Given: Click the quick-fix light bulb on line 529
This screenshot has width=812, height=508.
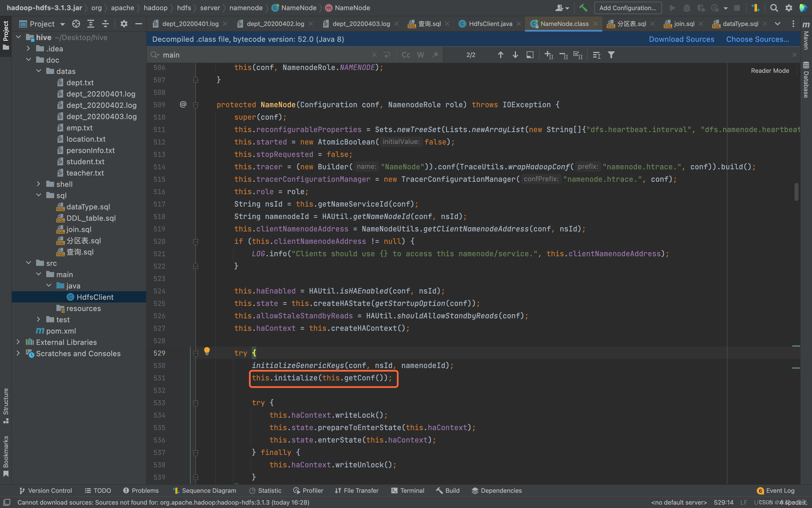Looking at the screenshot, I should click(x=207, y=351).
